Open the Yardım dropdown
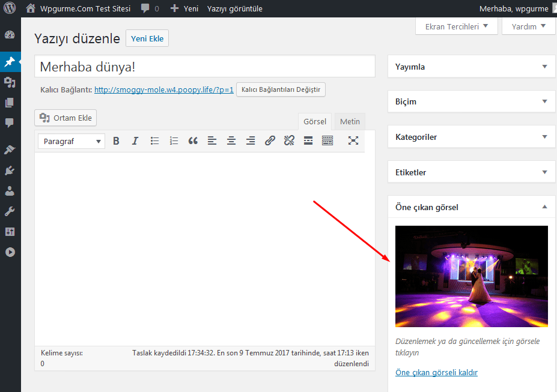Image resolution: width=557 pixels, height=392 pixels. pyautogui.click(x=529, y=26)
